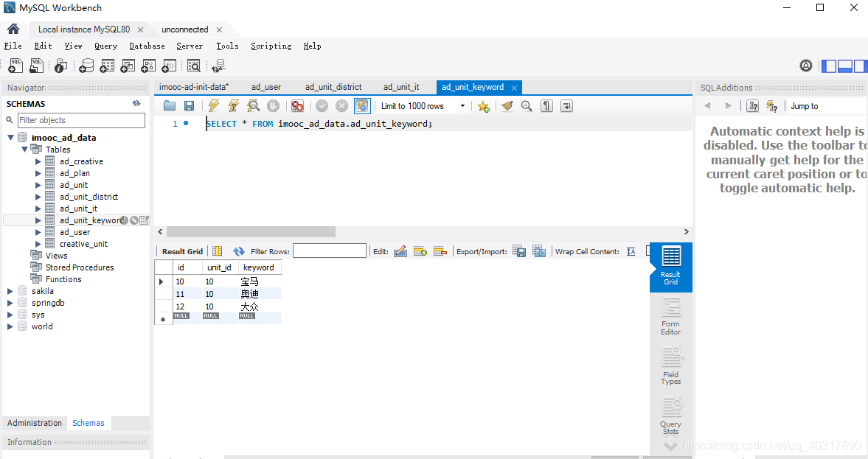Open the Query Stats view
The width and height of the screenshot is (868, 459).
671,416
